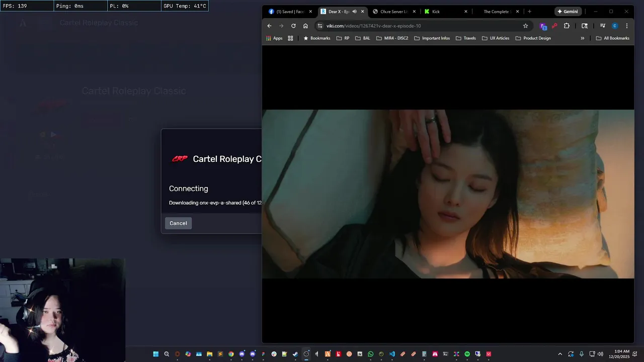Open MIR4 - DISC2 bookmarks folder

tap(392, 38)
